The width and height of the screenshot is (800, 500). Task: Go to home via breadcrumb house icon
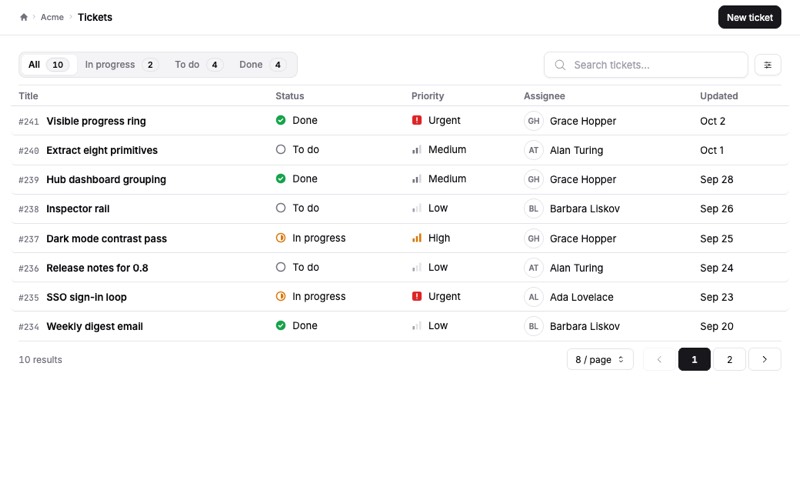pyautogui.click(x=23, y=17)
